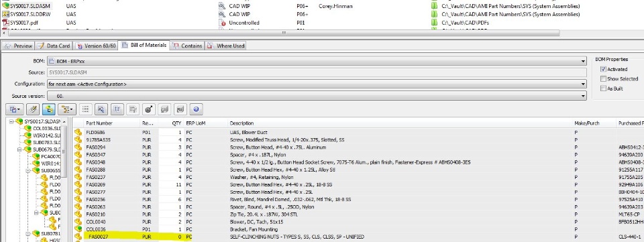Screen dimensions: 644x242
Task: Select the FAS0269 part number cell
Action: (96, 184)
